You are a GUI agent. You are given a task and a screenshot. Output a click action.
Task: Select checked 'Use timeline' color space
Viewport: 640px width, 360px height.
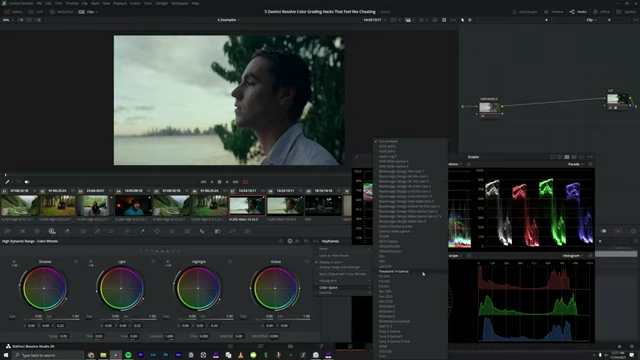(410, 141)
